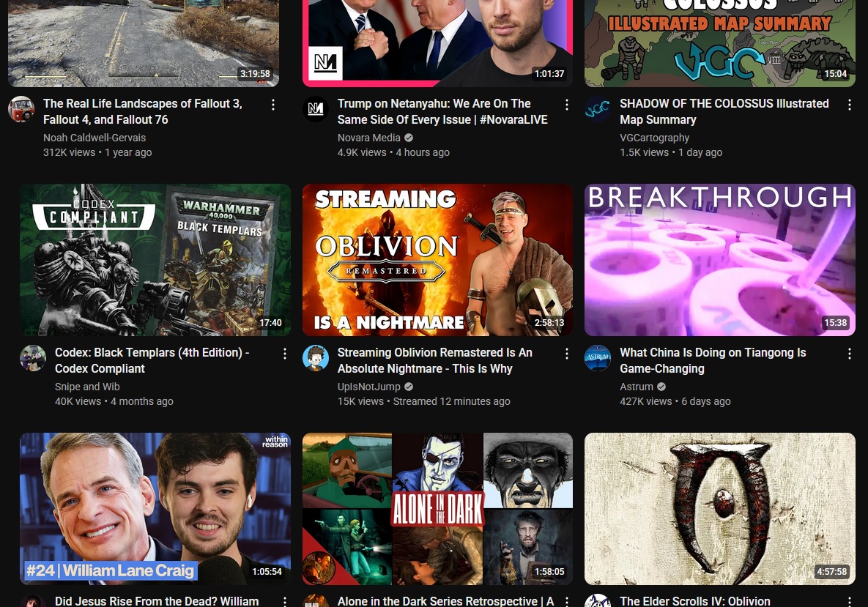
Task: Play the Colossus Illustrated Map Summary thumbnail
Action: pos(719,43)
